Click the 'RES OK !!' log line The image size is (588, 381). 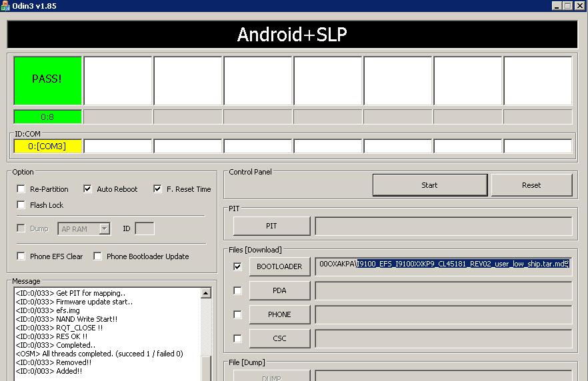pos(51,336)
